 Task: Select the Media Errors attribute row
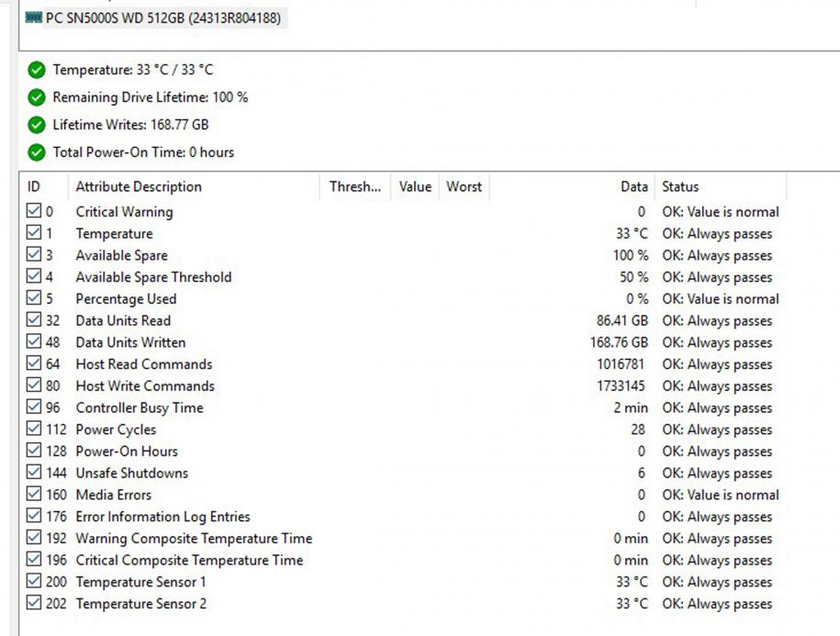click(114, 495)
